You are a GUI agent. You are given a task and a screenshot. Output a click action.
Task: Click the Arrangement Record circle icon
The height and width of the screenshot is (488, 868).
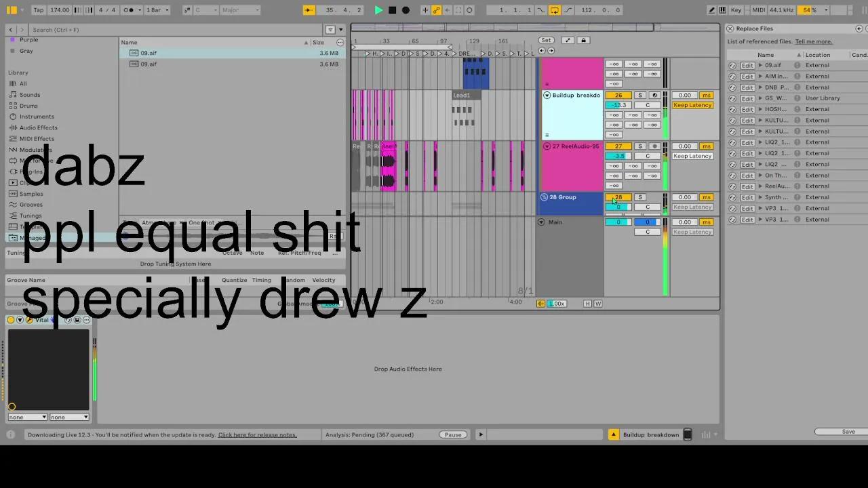click(406, 9)
